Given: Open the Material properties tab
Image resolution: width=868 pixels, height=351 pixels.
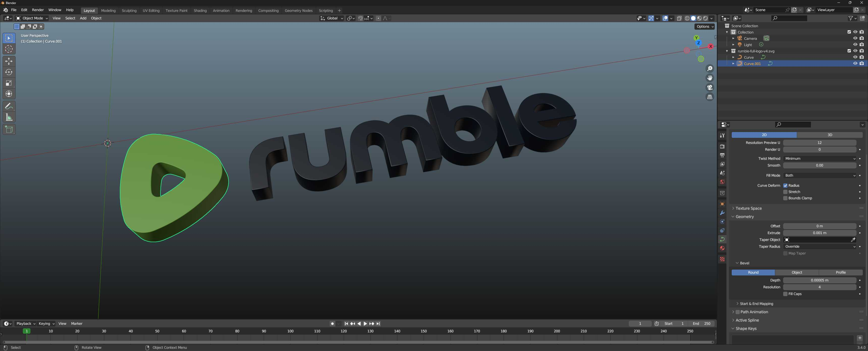Looking at the screenshot, I should click(722, 248).
